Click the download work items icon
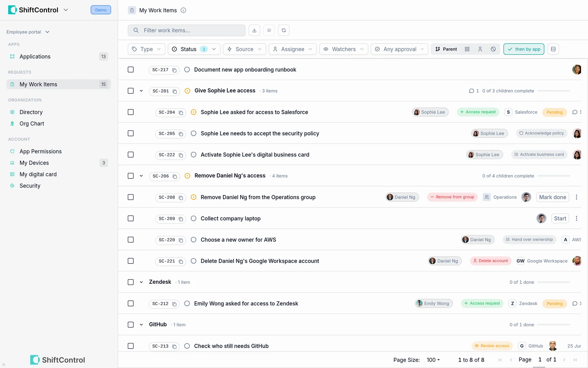588x368 pixels. [x=254, y=30]
